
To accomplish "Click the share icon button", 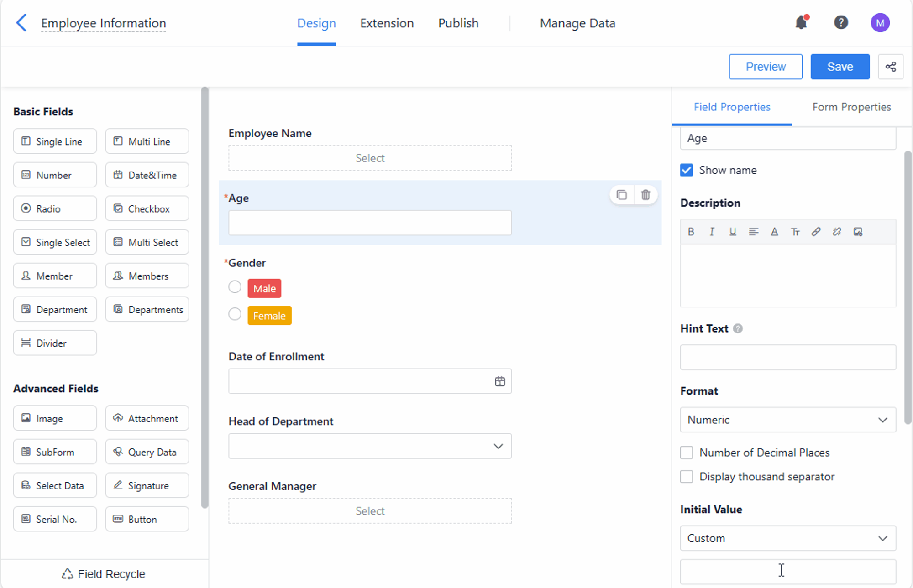I will point(891,67).
